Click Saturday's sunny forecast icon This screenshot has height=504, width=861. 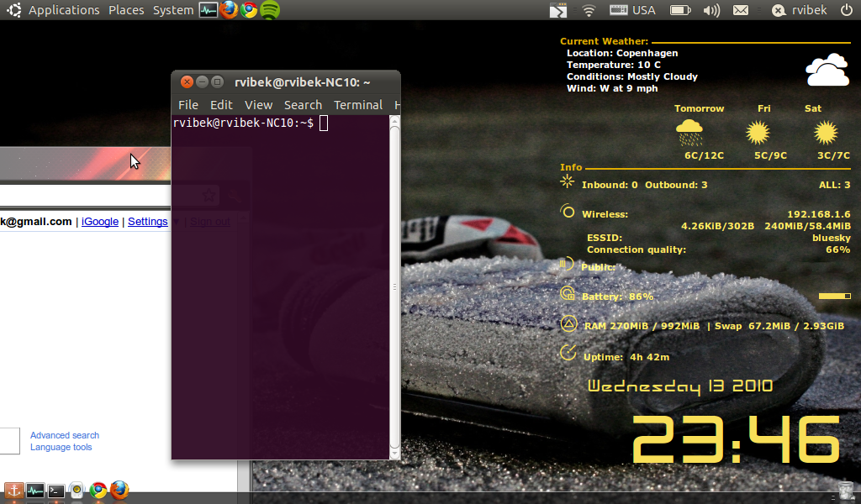(826, 133)
